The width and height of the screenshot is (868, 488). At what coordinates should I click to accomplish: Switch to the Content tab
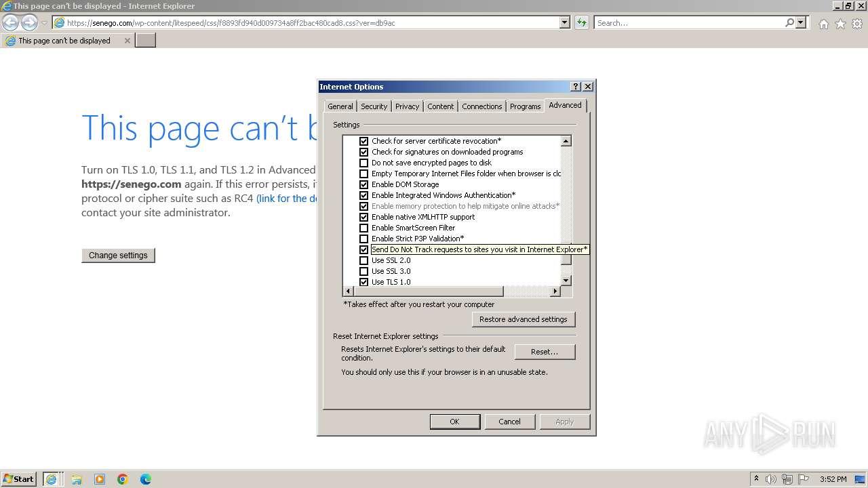[440, 106]
